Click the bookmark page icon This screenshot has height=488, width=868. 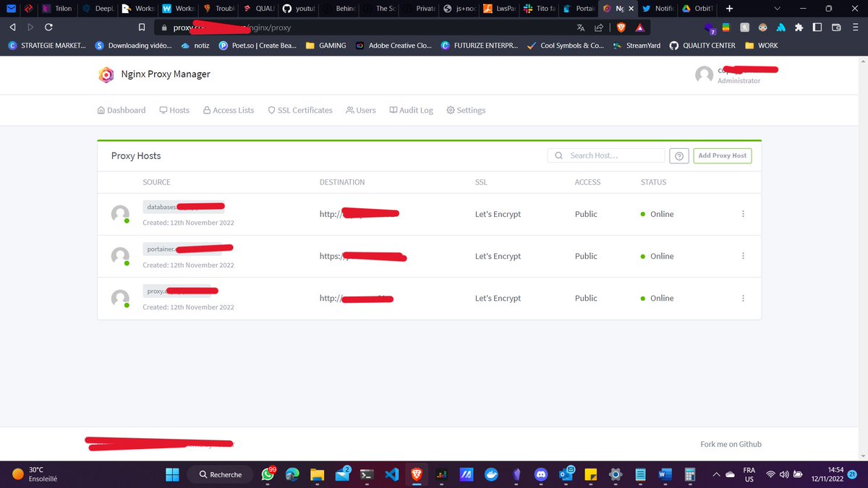point(142,27)
